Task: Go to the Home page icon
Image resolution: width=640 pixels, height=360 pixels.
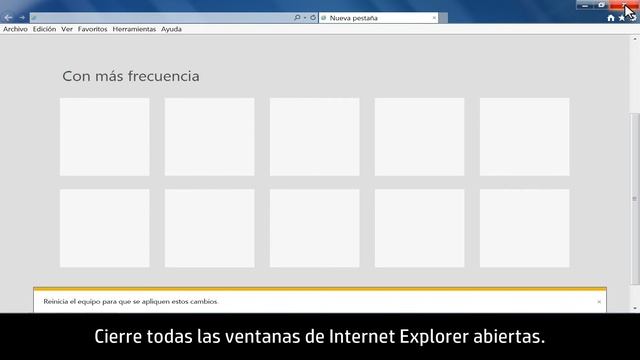Action: 611,18
